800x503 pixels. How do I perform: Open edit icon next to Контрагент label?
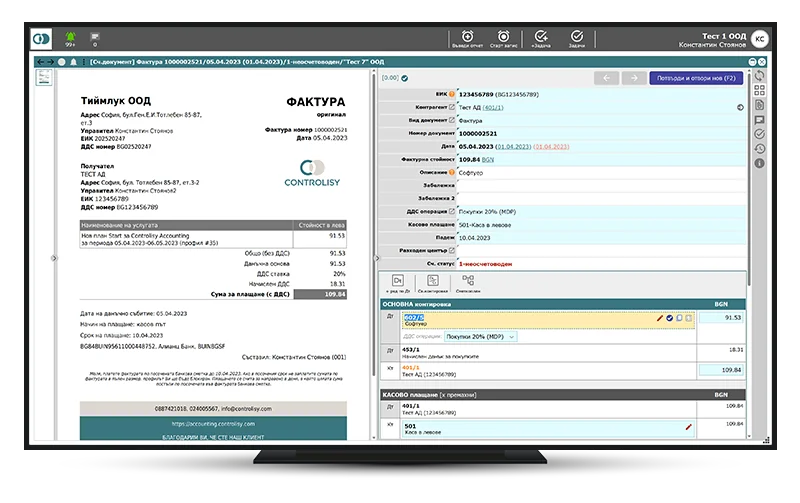point(452,107)
